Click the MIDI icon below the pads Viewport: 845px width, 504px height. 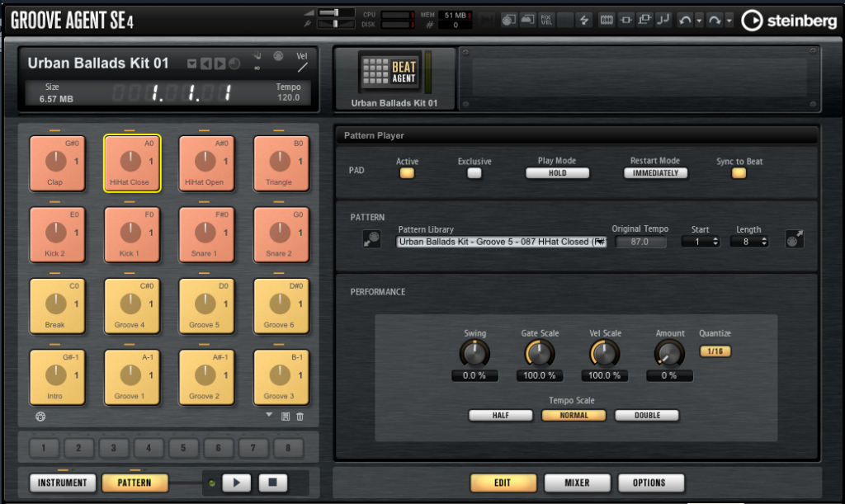click(x=40, y=417)
